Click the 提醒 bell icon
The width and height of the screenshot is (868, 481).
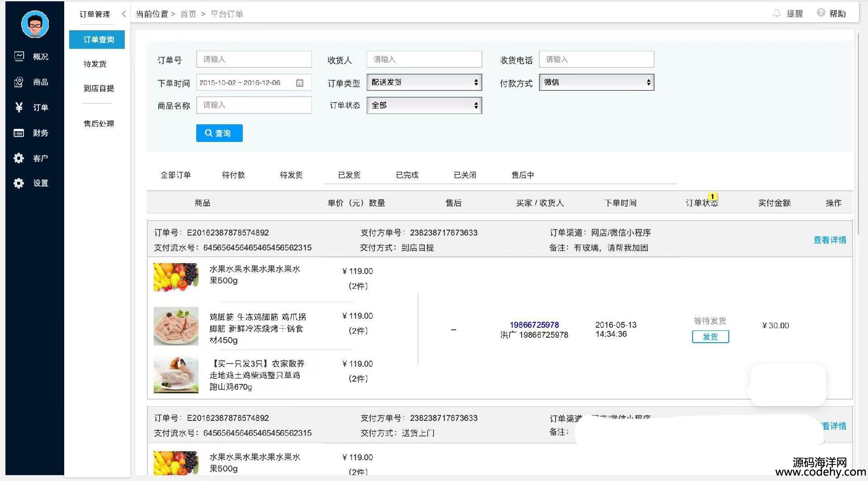pos(777,14)
